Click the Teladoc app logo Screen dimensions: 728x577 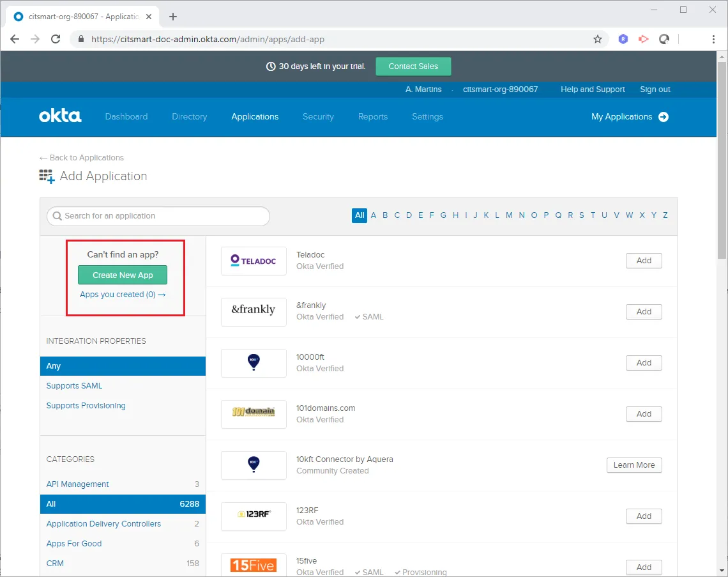(254, 261)
